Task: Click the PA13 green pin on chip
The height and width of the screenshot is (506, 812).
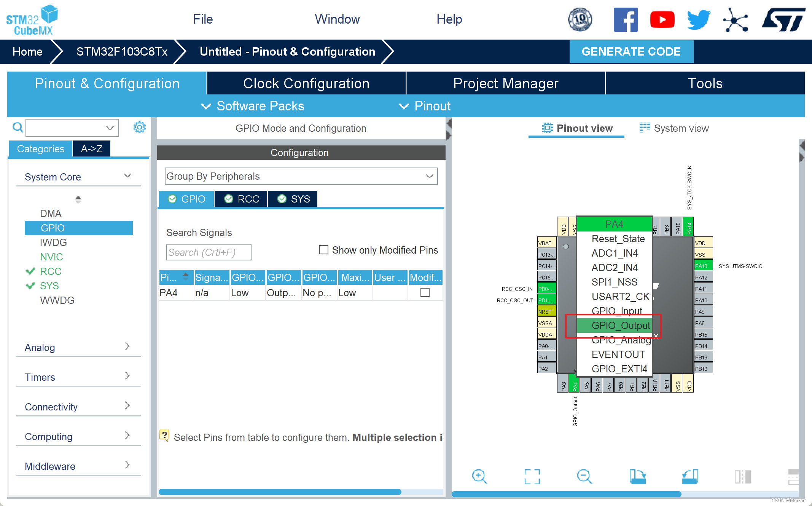Action: point(703,266)
